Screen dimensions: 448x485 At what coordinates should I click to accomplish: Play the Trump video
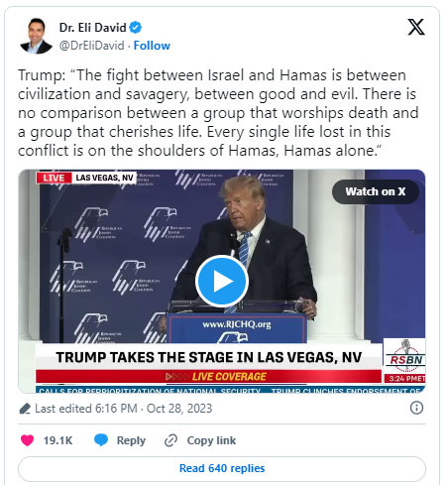(x=222, y=281)
